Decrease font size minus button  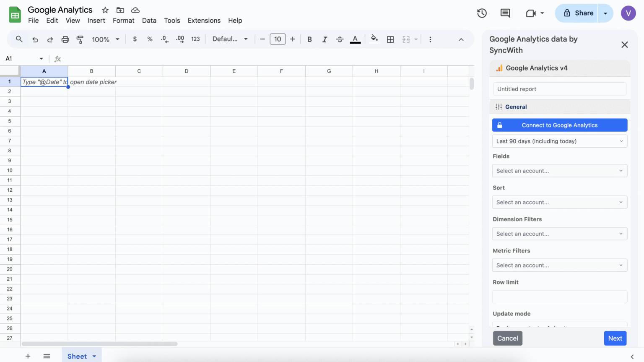coord(262,39)
